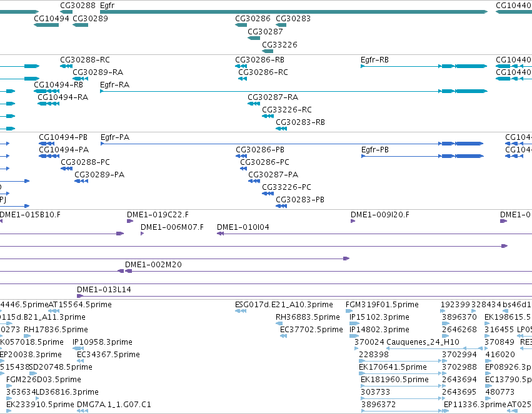532x414 pixels.
Task: Select the DME1-010I04 clone label
Action: click(x=243, y=227)
